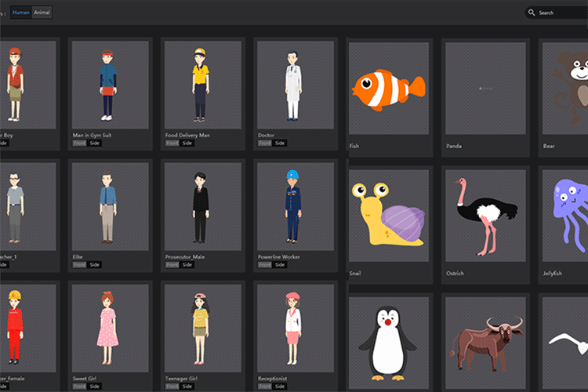Click Front button under Powerline Worker
Viewport: 588px width, 392px height.
coord(265,265)
